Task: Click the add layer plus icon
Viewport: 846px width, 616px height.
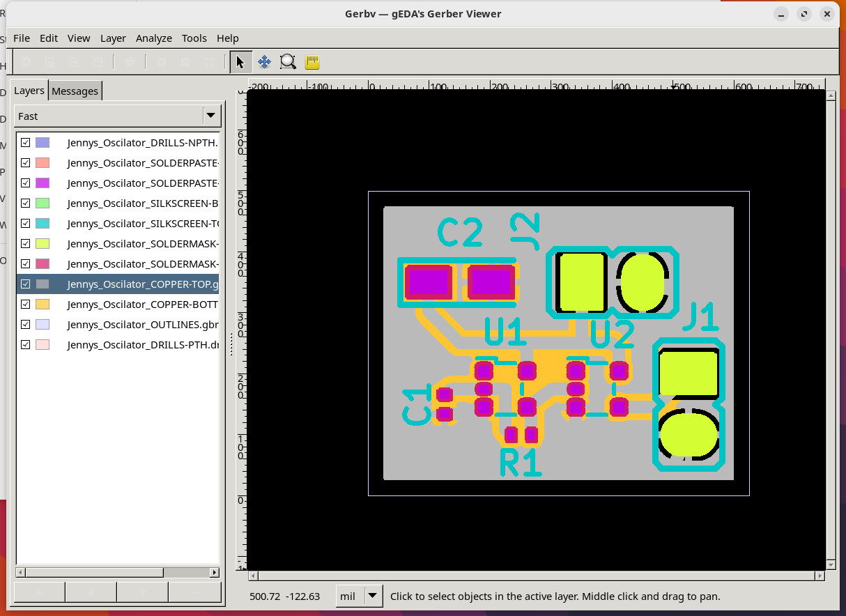Action: pyautogui.click(x=38, y=592)
